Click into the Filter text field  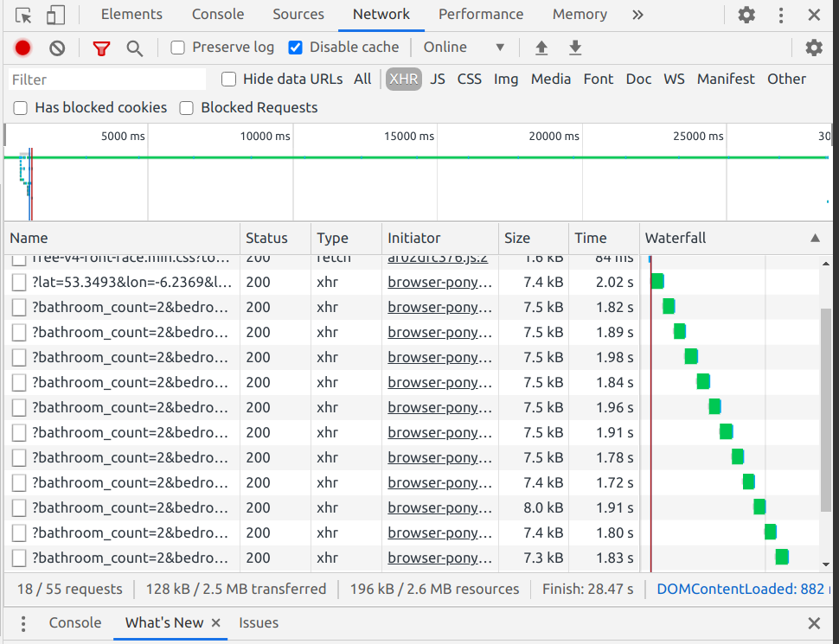[107, 80]
